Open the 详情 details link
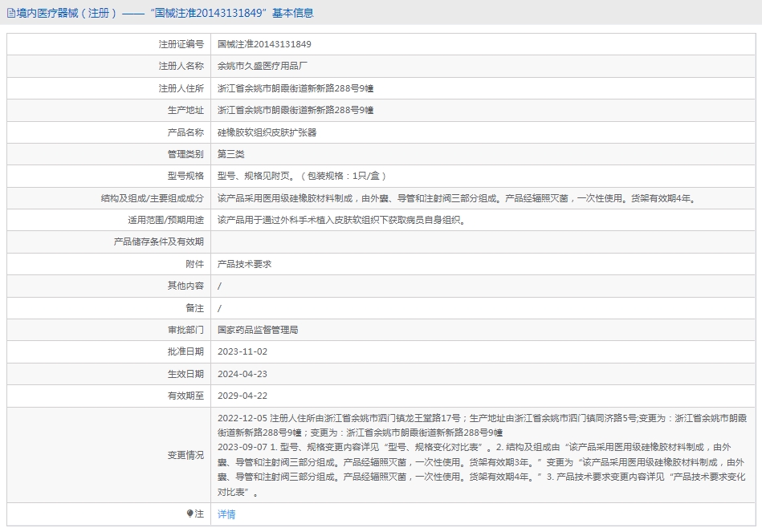This screenshot has width=762, height=532. pyautogui.click(x=226, y=514)
